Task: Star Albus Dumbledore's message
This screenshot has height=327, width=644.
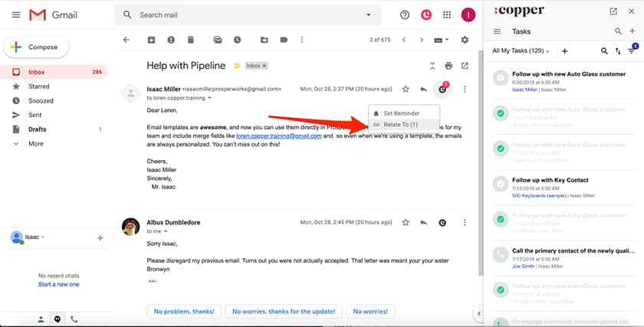Action: (x=406, y=222)
